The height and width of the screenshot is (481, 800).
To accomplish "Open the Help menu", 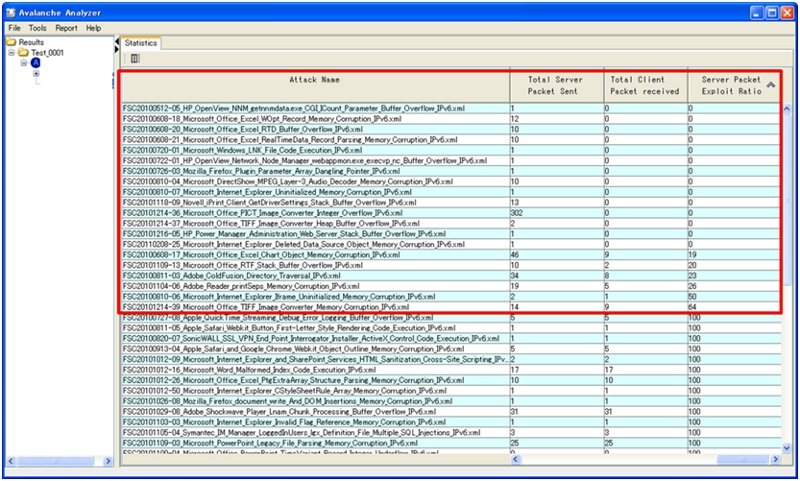I will point(93,28).
